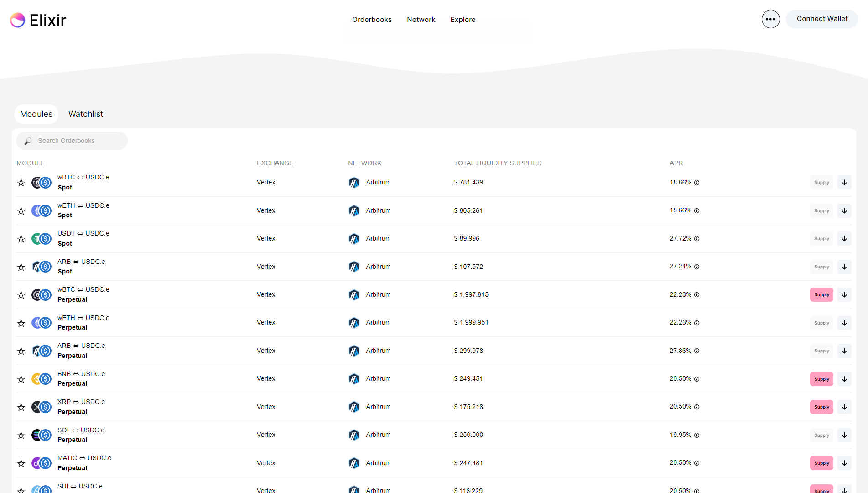Star the ARB Perpetual module
868x493 pixels.
click(x=21, y=351)
